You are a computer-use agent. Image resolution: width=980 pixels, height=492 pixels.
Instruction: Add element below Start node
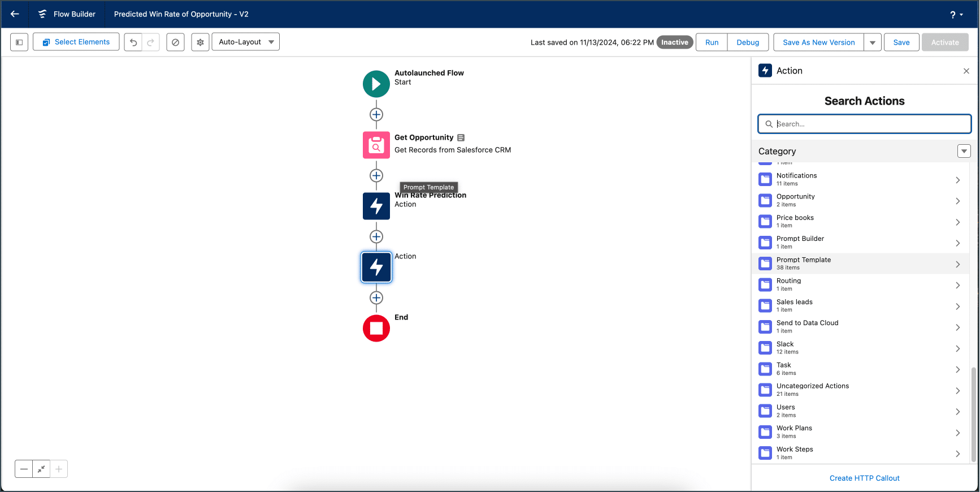coord(376,115)
